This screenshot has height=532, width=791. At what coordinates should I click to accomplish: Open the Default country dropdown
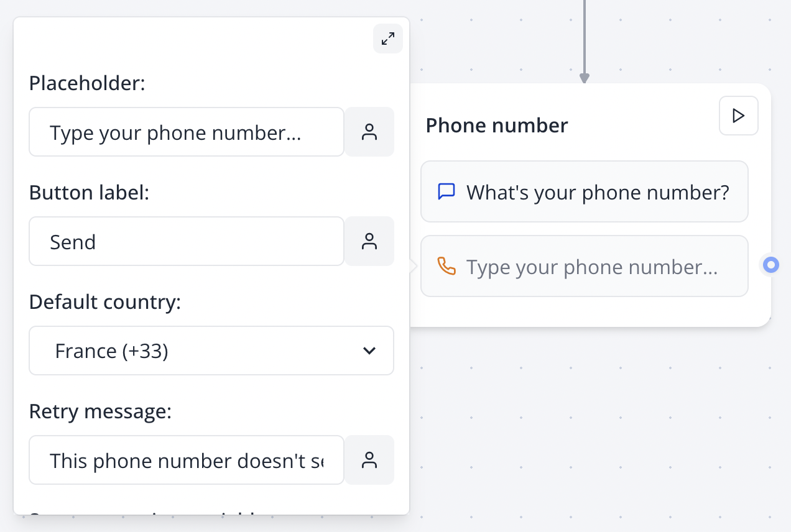click(x=211, y=351)
